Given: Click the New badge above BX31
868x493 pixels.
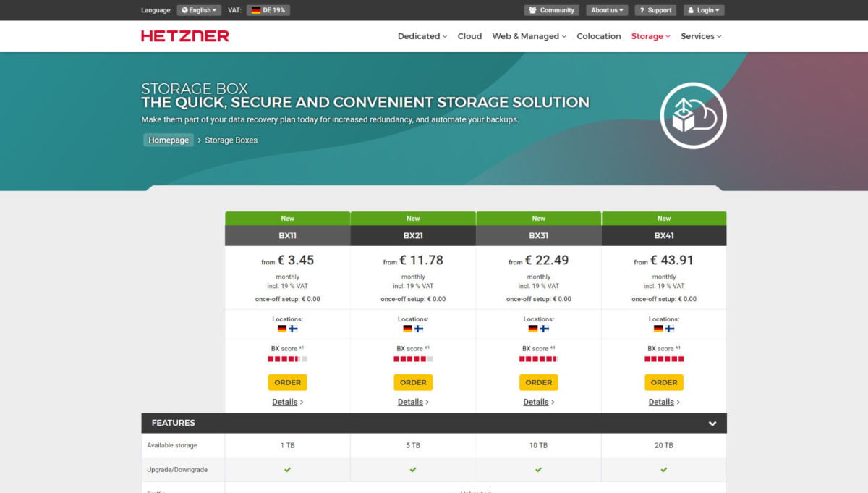Looking at the screenshot, I should [x=539, y=218].
